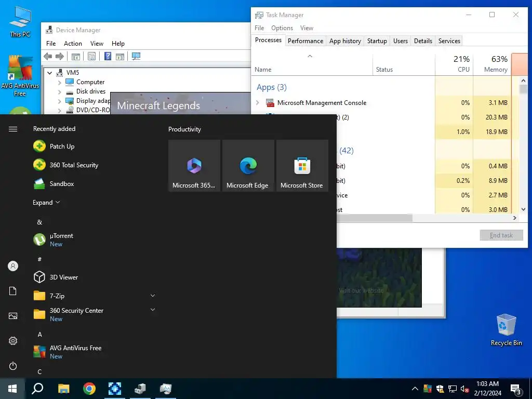
Task: Click Task Manager vertical scroll down arrow
Action: coord(523,209)
